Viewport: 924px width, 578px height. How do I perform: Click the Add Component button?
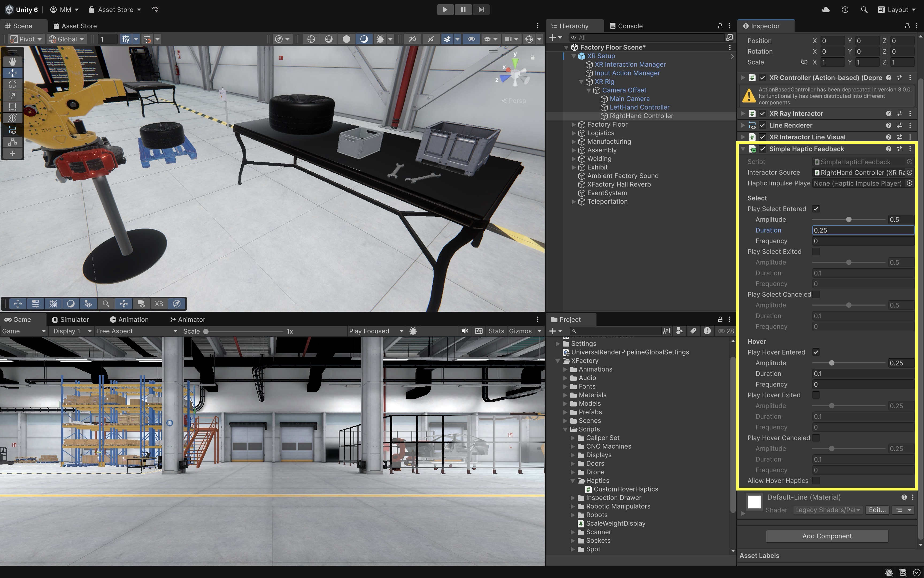point(827,536)
